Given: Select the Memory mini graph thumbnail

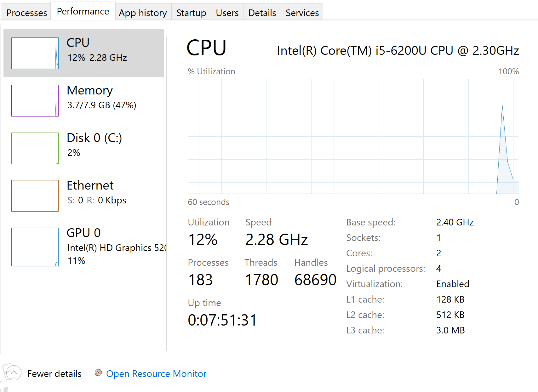Looking at the screenshot, I should (x=35, y=101).
